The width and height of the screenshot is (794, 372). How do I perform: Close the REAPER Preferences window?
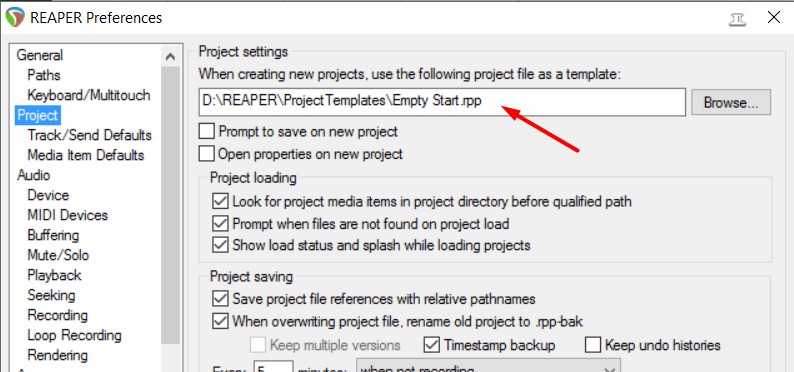click(774, 17)
